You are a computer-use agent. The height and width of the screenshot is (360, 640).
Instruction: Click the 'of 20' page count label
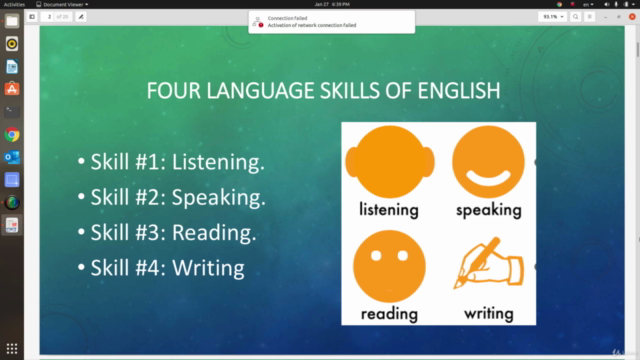62,17
